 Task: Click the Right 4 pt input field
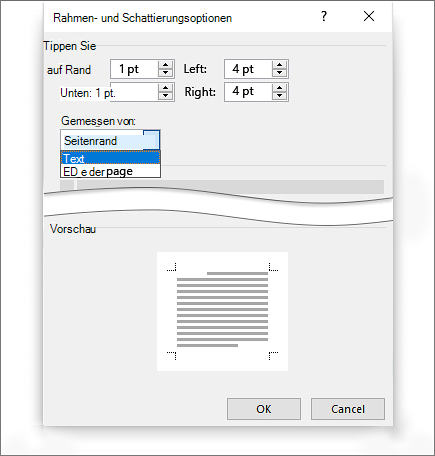(x=248, y=92)
